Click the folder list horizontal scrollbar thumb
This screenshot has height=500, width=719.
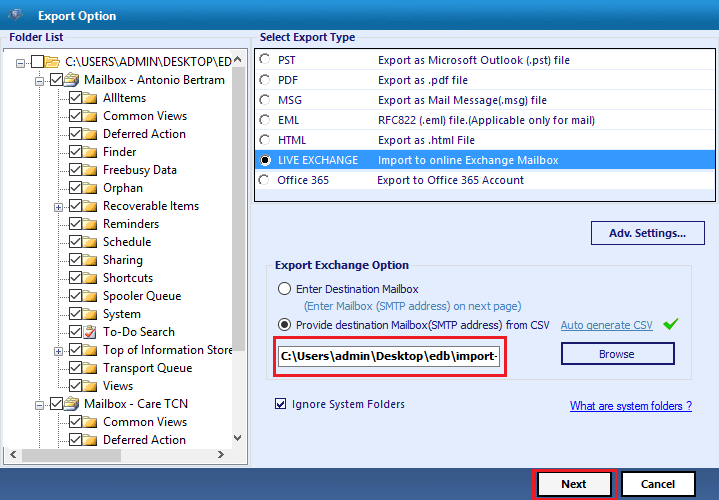72,455
